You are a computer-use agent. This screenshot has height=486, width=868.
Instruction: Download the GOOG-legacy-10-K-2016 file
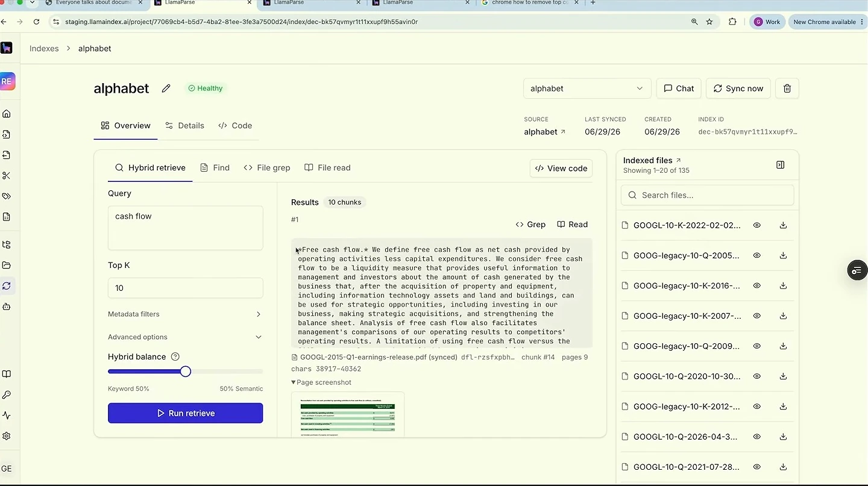point(783,285)
